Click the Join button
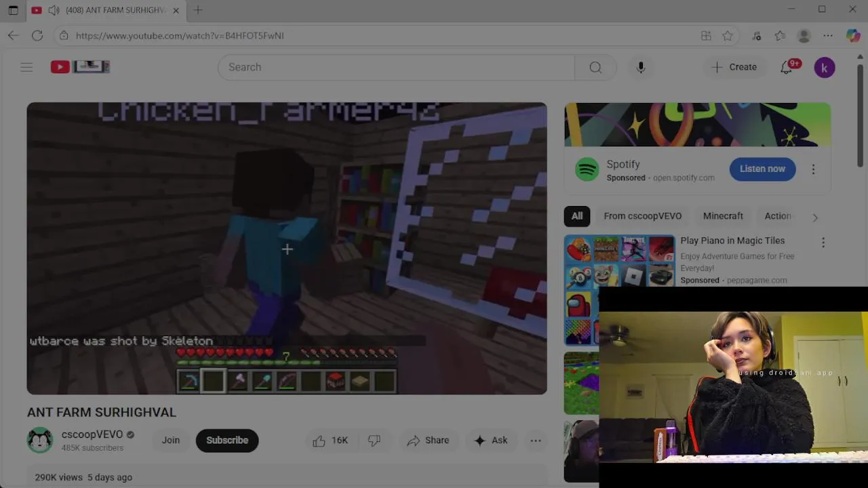Screen dimensions: 868x488 (x=171, y=441)
